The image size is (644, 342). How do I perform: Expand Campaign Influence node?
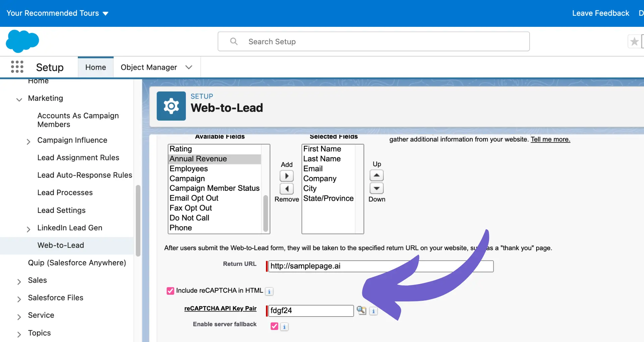tap(29, 141)
